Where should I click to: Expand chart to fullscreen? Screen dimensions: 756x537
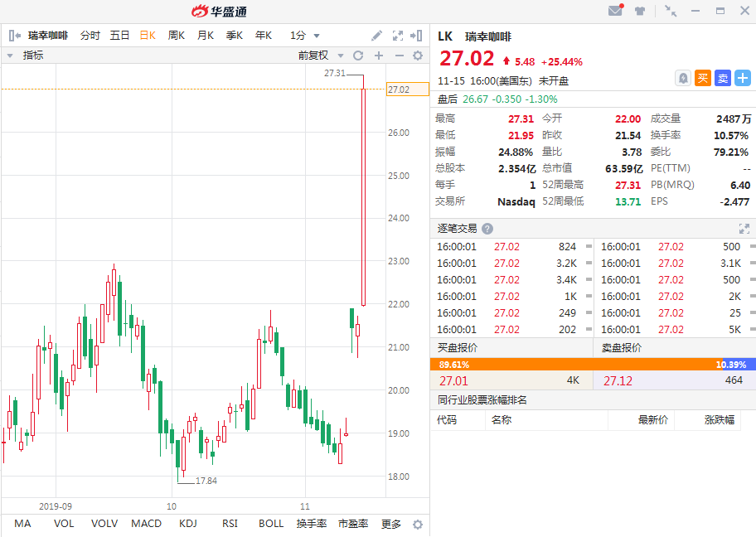pos(398,36)
